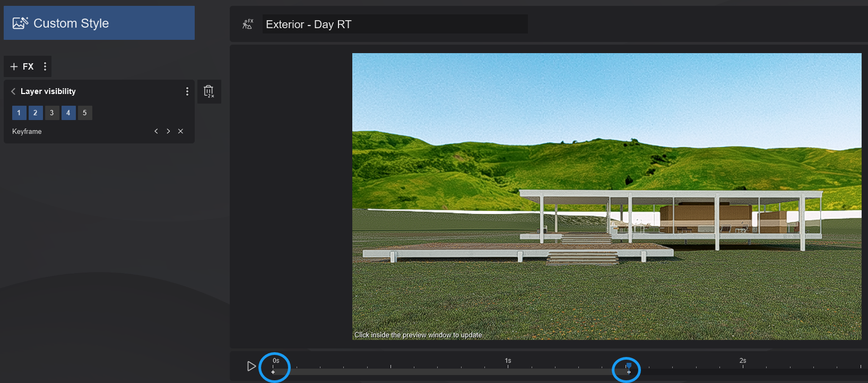The image size is (868, 383).
Task: Play the animation clip
Action: 251,366
